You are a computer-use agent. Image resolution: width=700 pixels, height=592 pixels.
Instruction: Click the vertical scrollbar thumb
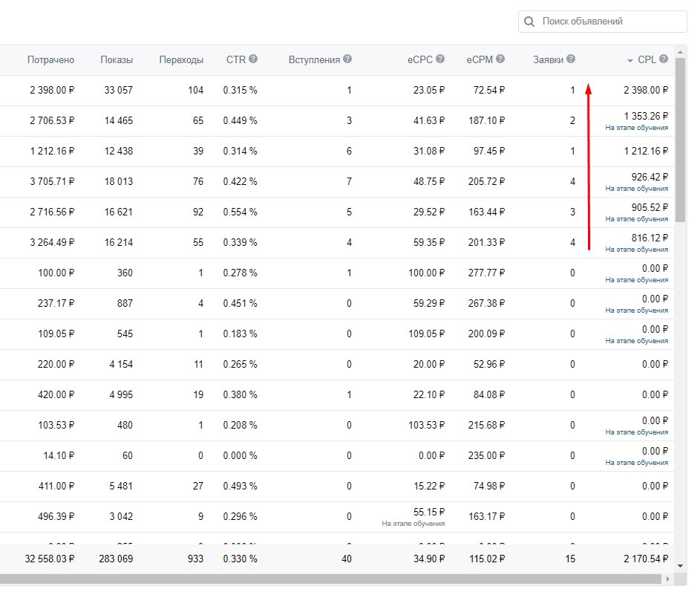pos(681,140)
